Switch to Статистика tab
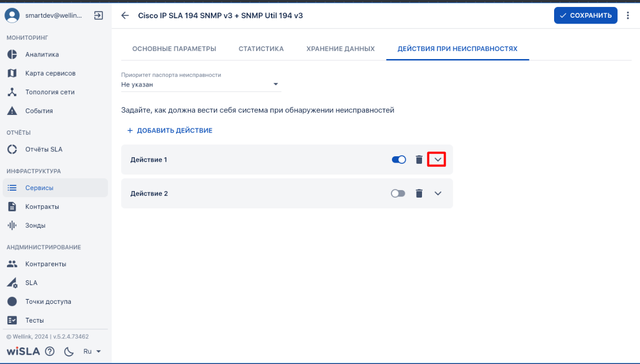This screenshot has height=364, width=640. [x=261, y=48]
